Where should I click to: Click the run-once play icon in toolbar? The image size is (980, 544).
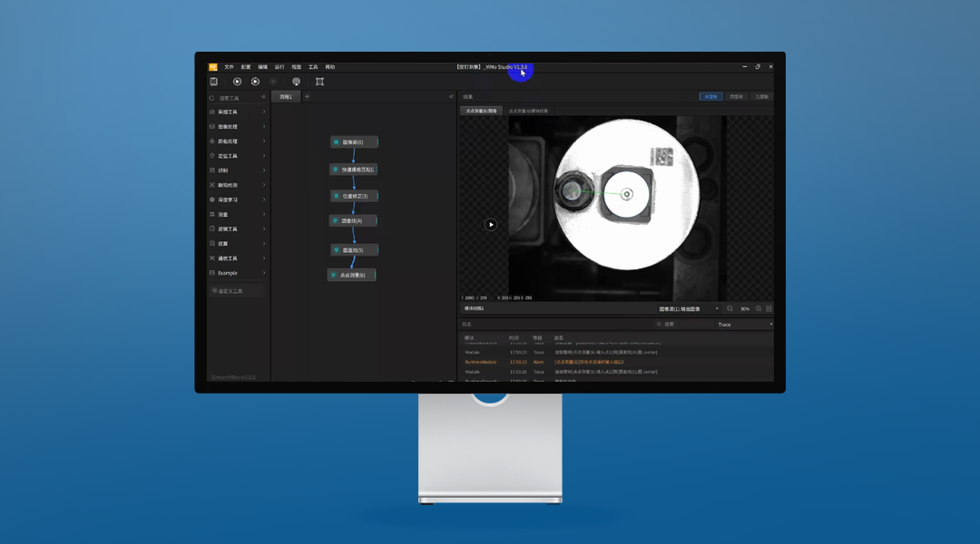237,82
